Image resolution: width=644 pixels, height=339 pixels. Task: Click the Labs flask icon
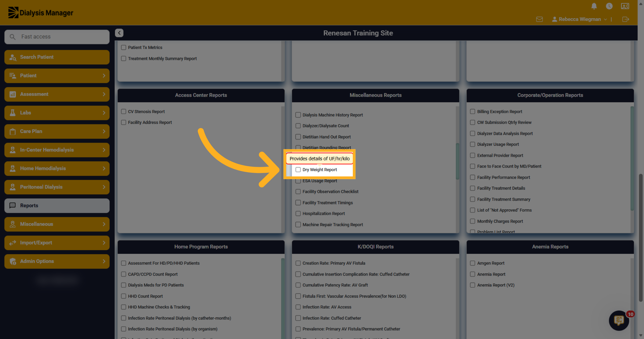pyautogui.click(x=13, y=113)
